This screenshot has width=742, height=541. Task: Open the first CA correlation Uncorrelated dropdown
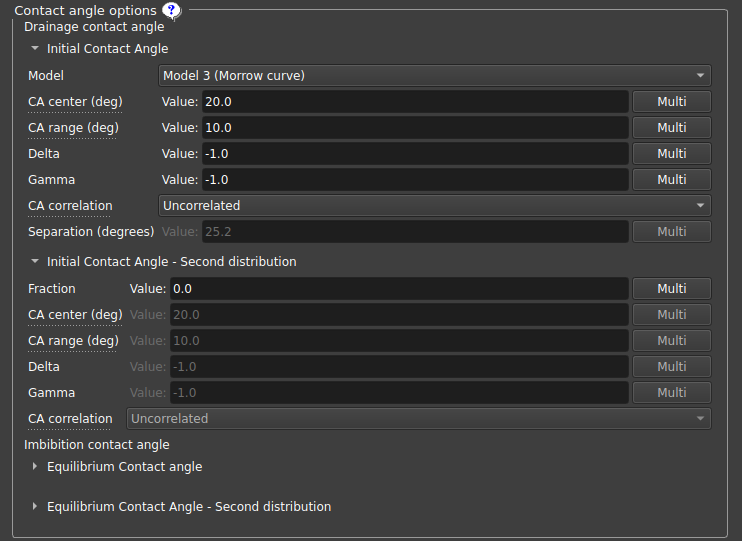(434, 206)
